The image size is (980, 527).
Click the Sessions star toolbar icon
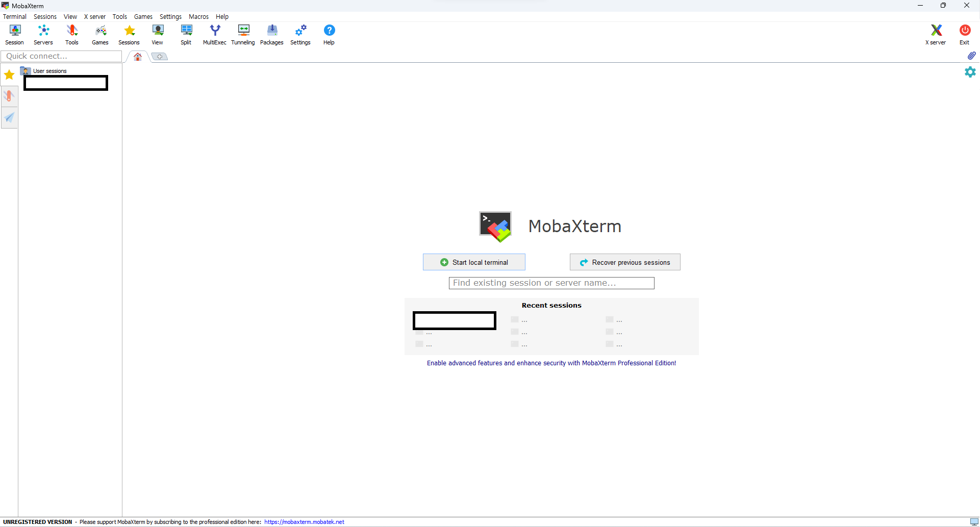(129, 35)
